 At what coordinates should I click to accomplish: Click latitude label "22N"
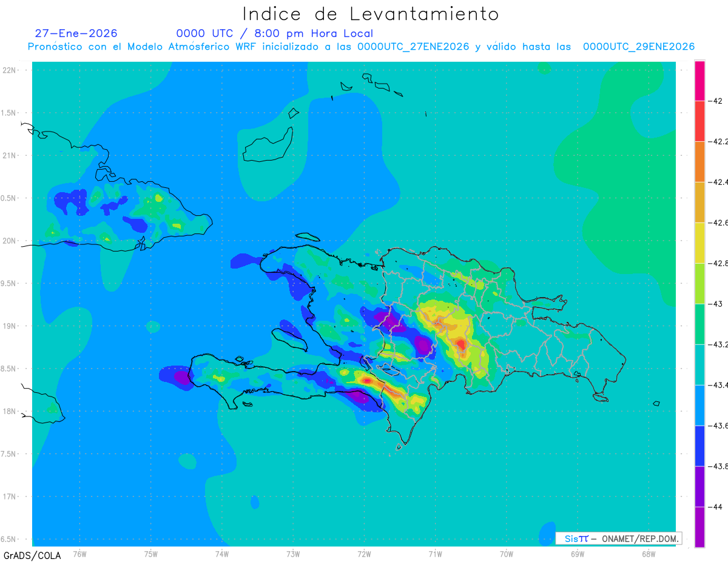tap(10, 70)
